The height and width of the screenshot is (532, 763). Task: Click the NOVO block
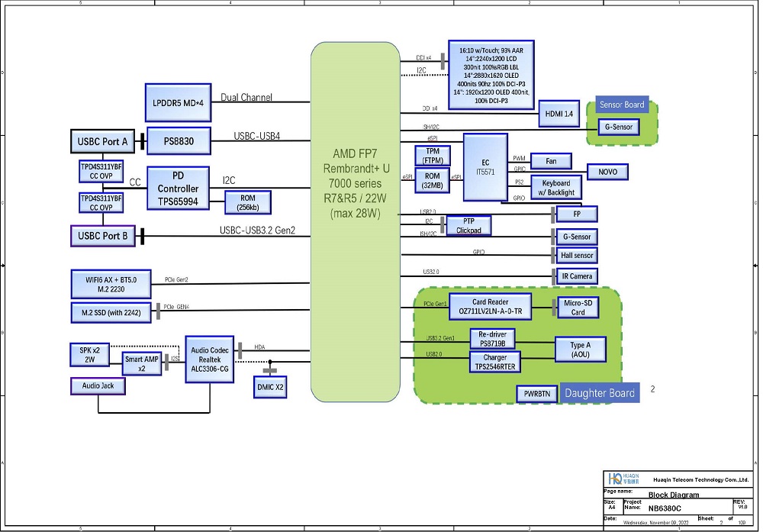pyautogui.click(x=608, y=172)
